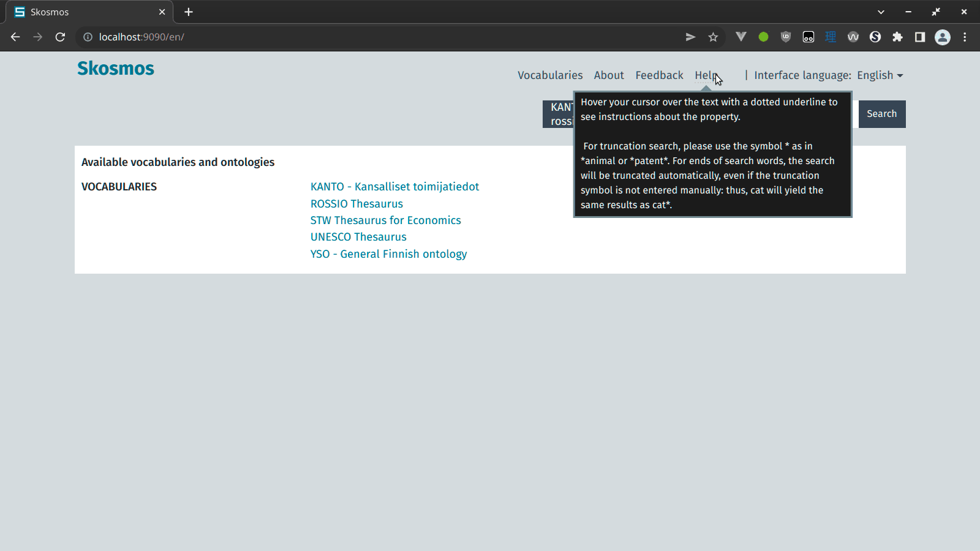
Task: Click the extension icon with the two-dot face
Action: [809, 37]
